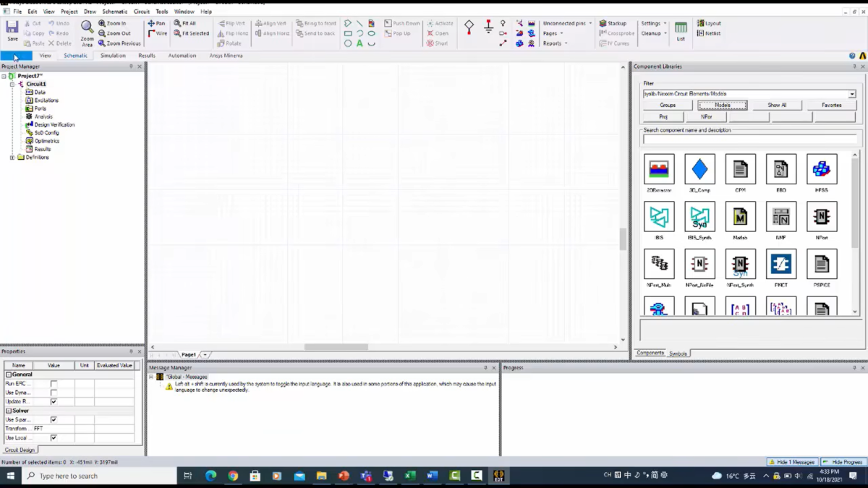This screenshot has height=488, width=868.
Task: Open the Cleanup dropdown
Action: point(654,33)
